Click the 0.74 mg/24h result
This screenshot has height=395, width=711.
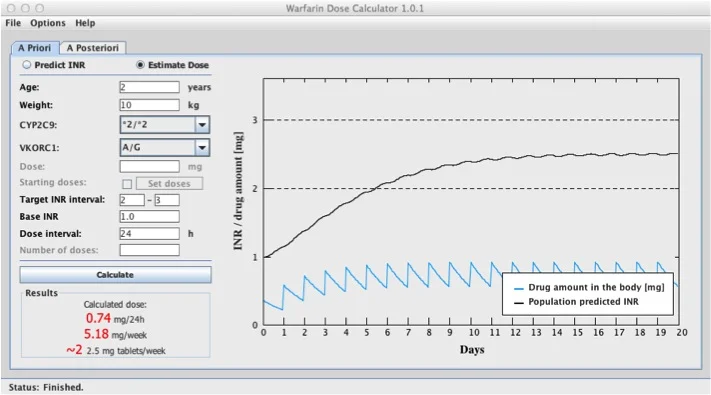pyautogui.click(x=115, y=319)
